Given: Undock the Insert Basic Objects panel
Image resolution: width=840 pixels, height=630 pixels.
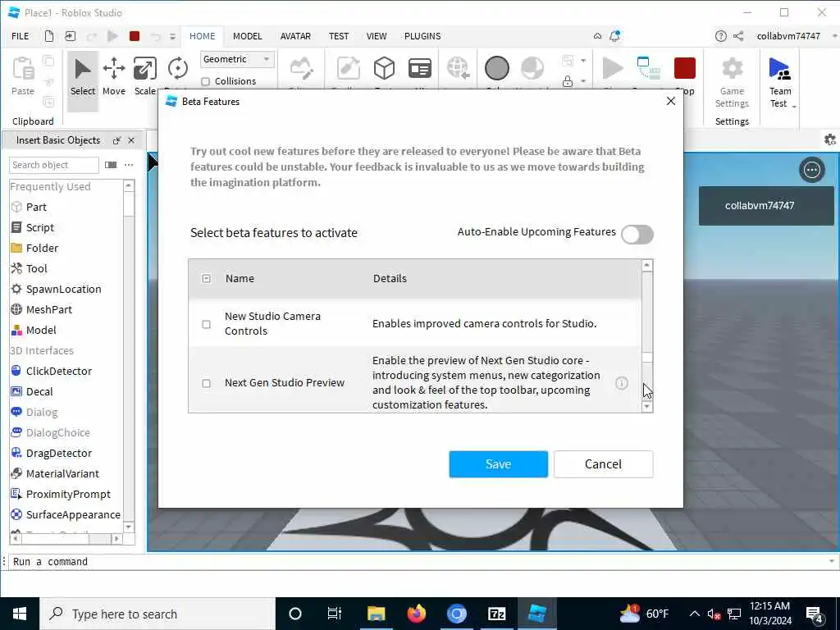Looking at the screenshot, I should tap(116, 140).
